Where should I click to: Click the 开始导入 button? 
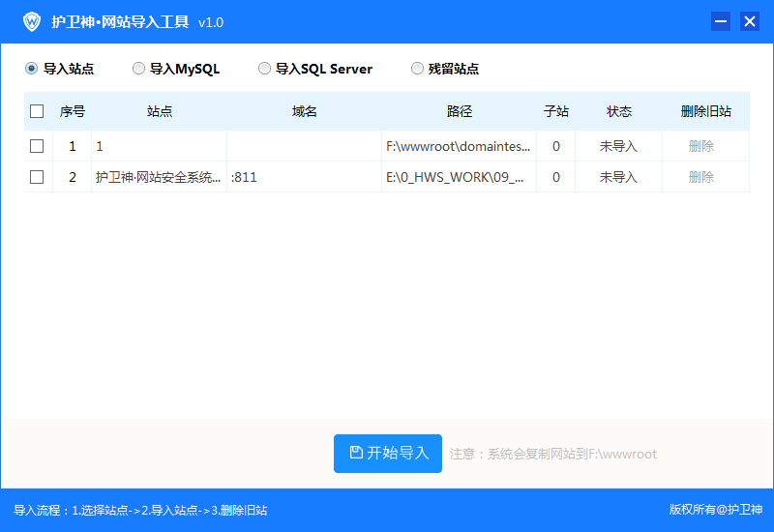(x=388, y=454)
